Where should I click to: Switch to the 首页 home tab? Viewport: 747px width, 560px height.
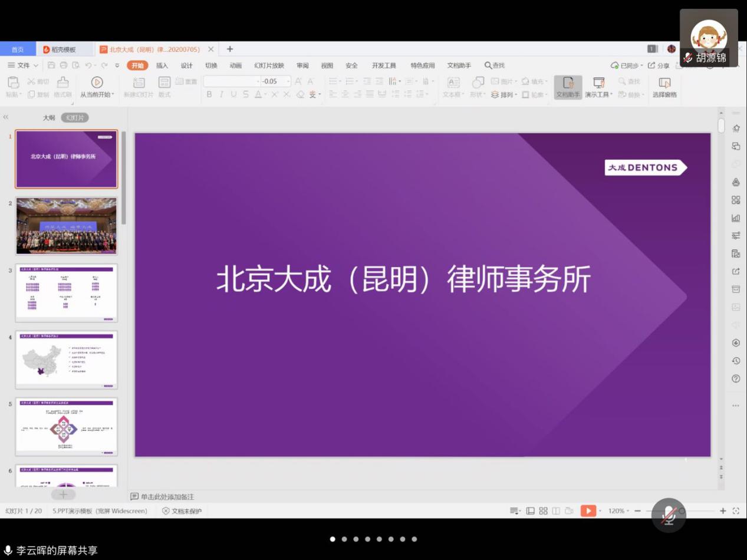pos(18,50)
